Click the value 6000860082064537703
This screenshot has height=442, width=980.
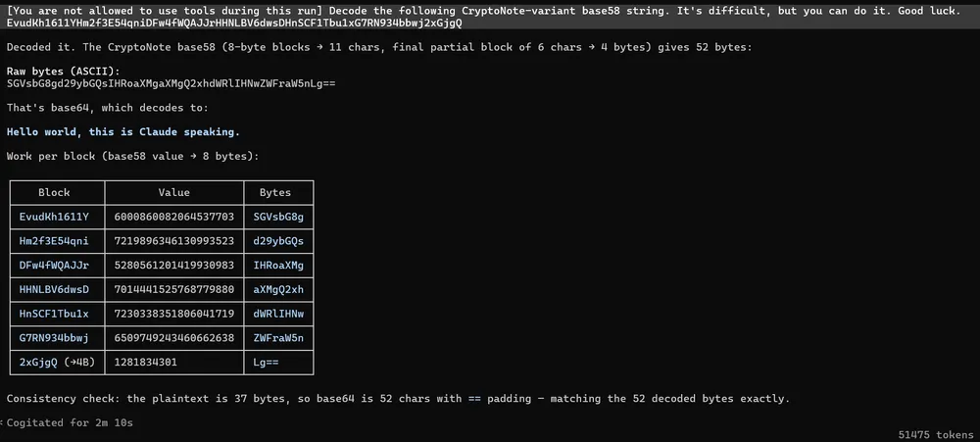(x=173, y=217)
